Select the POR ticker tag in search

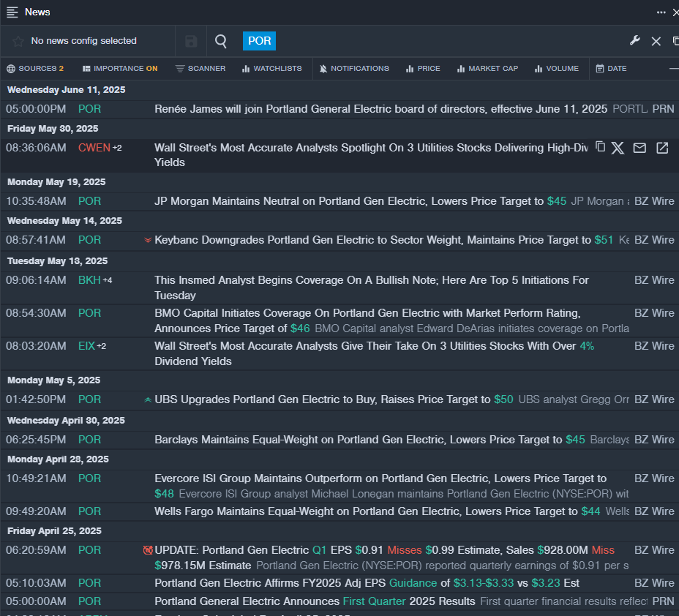tap(259, 41)
